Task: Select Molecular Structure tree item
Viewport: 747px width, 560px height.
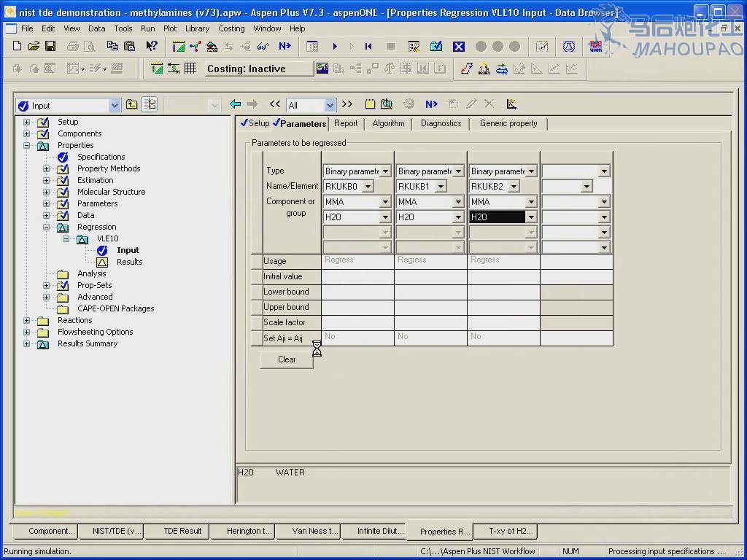Action: 112,192
